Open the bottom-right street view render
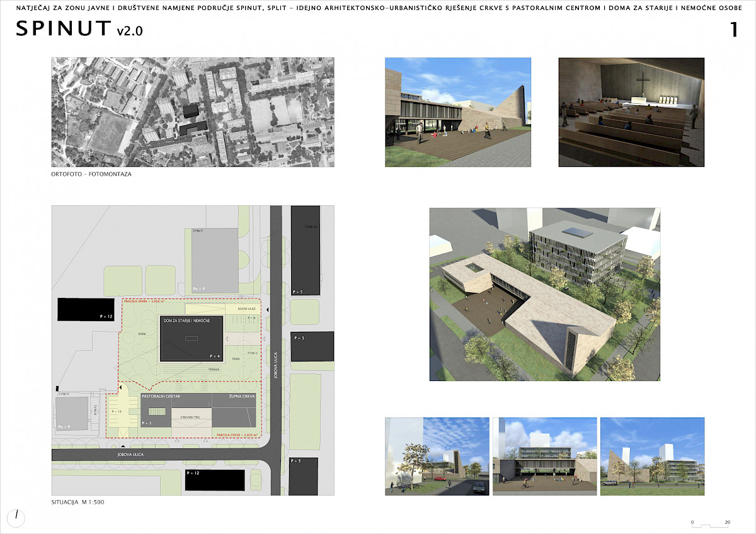The image size is (756, 534). [x=651, y=456]
